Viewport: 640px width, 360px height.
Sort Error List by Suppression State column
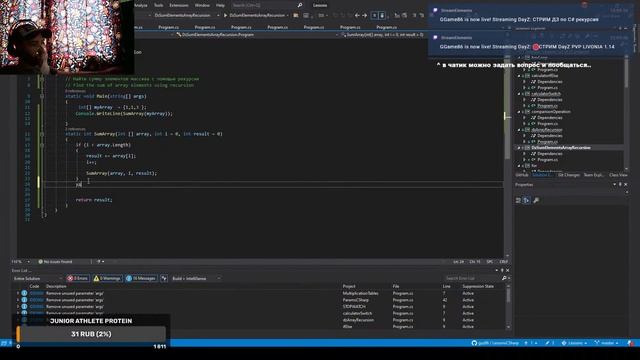478,287
